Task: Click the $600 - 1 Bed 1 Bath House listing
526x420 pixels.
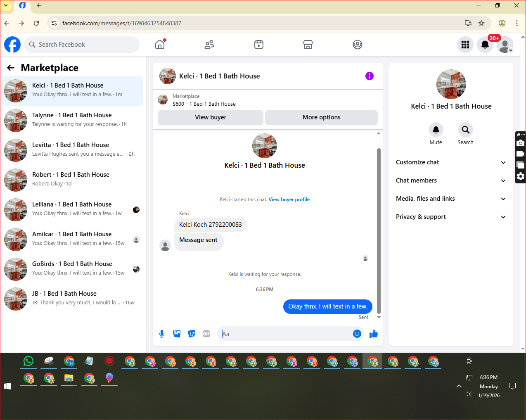Action: 204,104
